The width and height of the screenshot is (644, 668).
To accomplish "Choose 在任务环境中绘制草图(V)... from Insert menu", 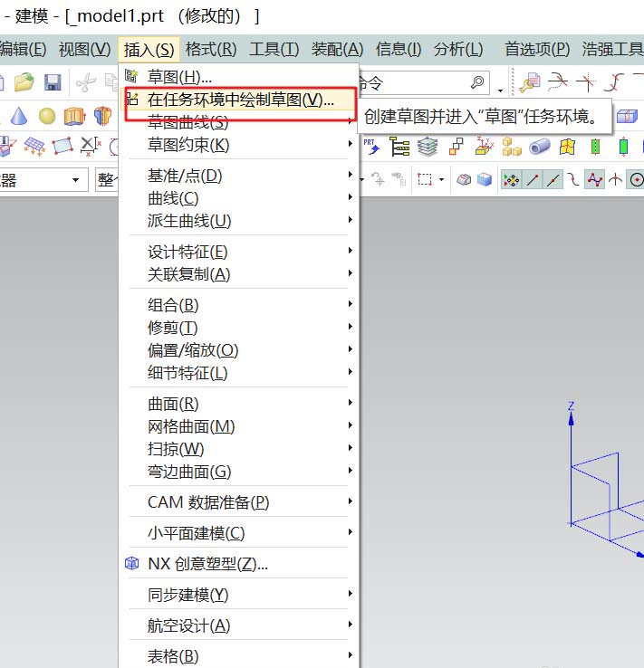I will 240,100.
